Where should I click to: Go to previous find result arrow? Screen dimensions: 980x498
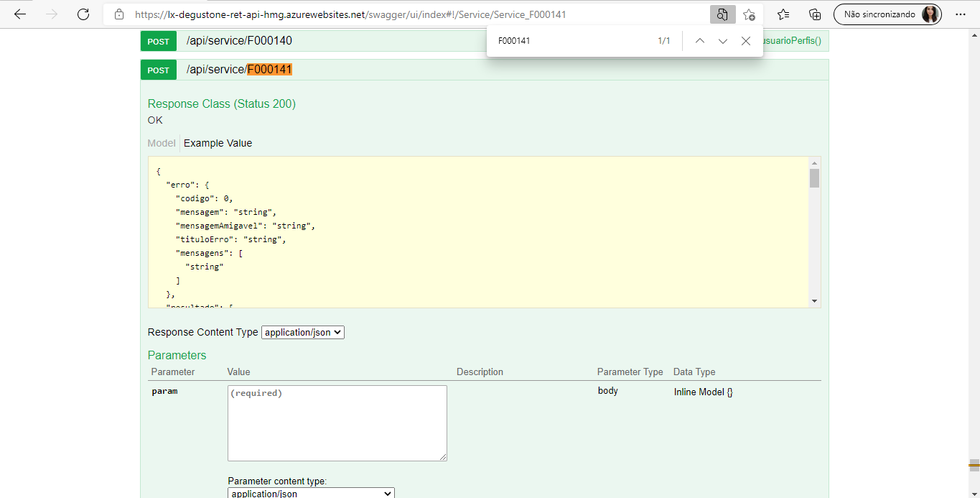coord(700,41)
